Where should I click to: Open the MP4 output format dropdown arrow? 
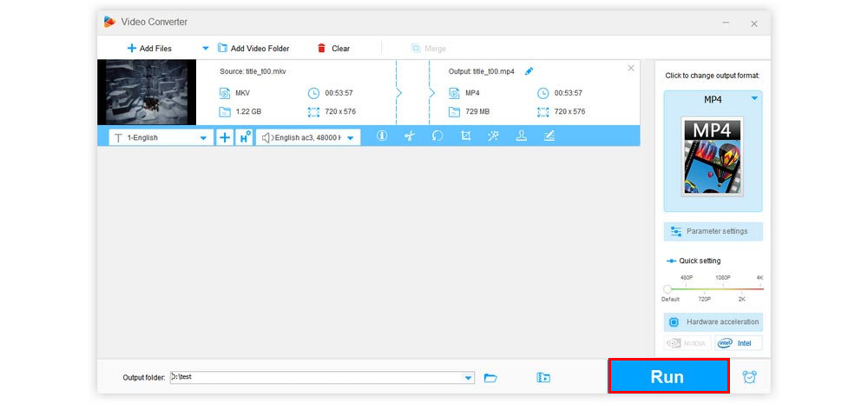(754, 99)
